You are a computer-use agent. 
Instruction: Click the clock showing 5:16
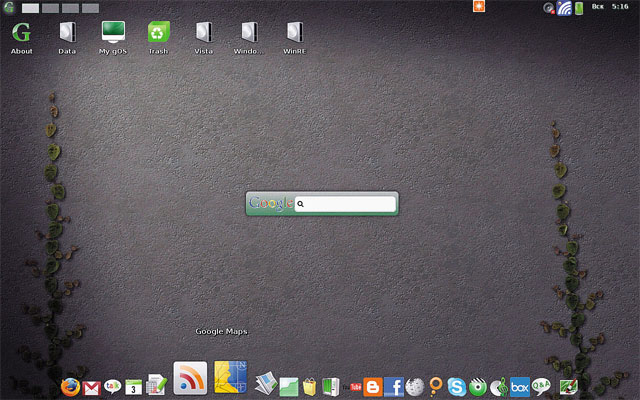pos(620,7)
